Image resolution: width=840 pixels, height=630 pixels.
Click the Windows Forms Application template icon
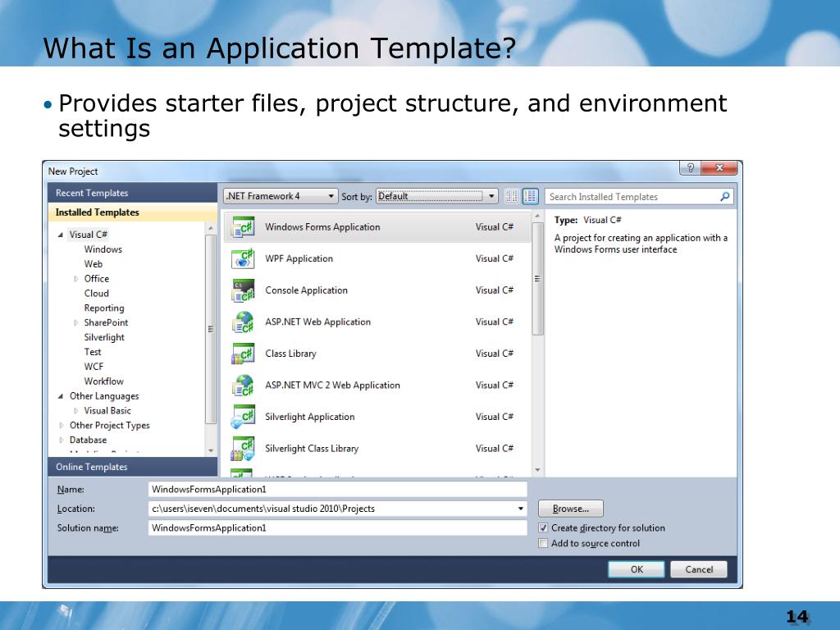pos(243,227)
